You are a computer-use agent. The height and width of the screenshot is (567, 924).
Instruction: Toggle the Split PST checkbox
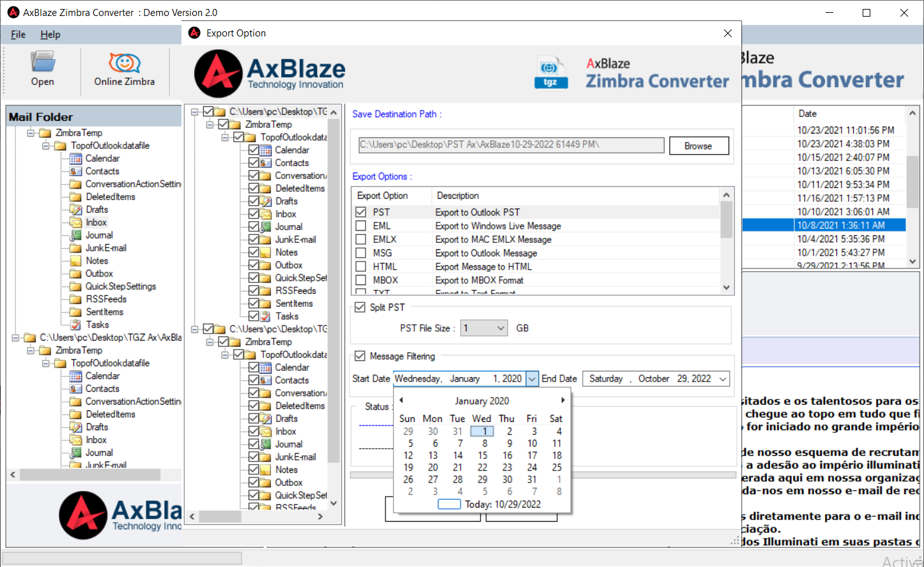click(360, 307)
